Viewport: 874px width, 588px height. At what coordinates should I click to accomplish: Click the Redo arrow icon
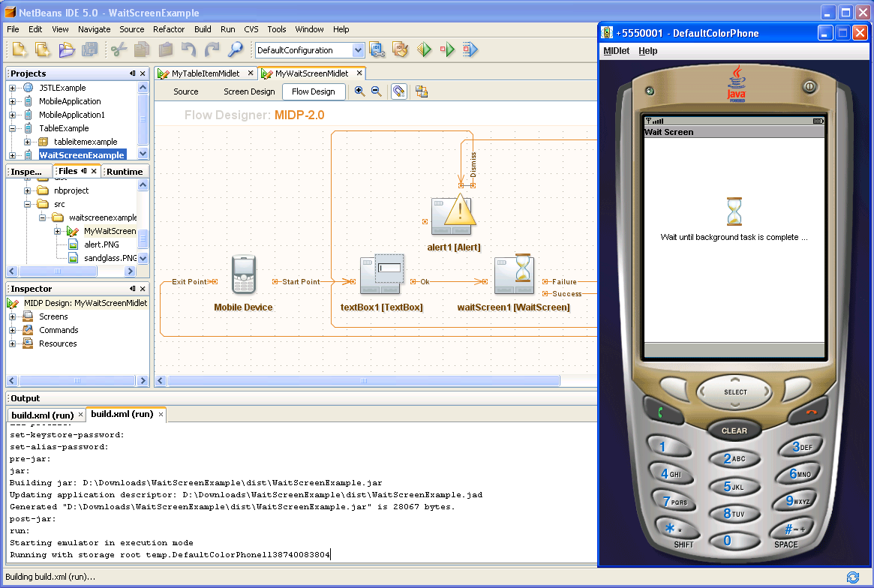212,50
